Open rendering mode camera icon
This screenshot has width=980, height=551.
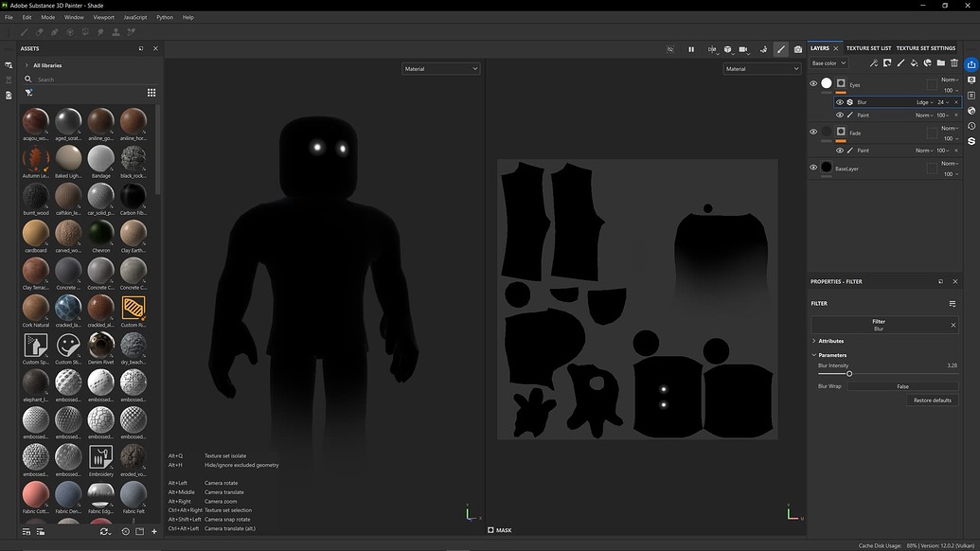point(798,49)
